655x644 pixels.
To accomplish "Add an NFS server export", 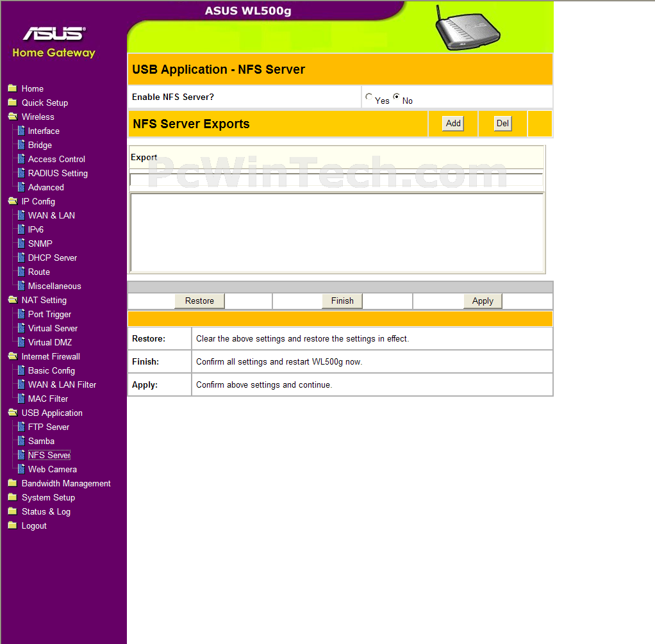I will click(453, 123).
